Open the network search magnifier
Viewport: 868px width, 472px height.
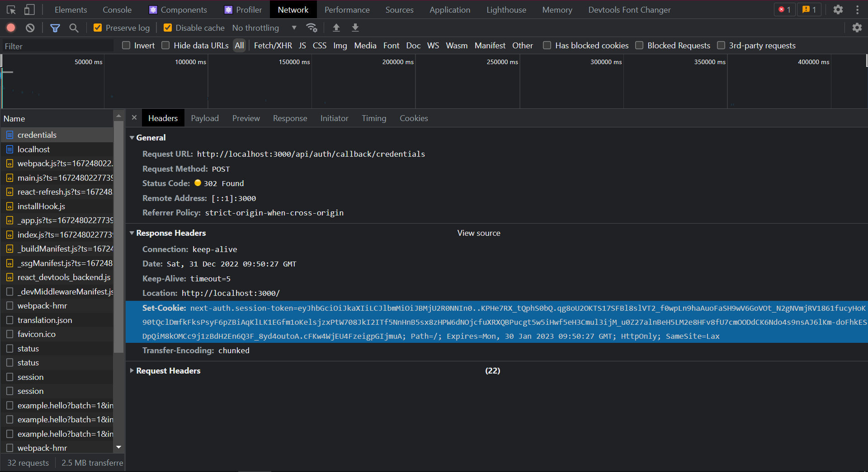point(74,28)
